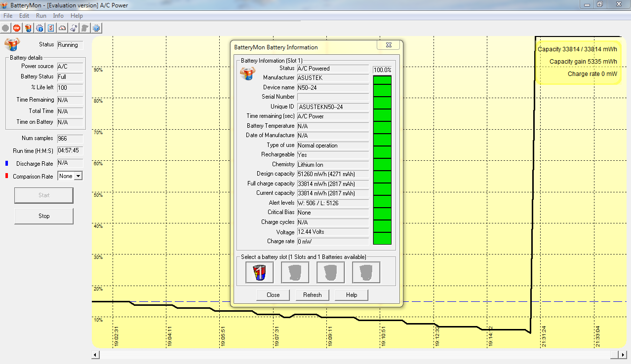The height and width of the screenshot is (364, 631).
Task: Click the greyed-out start monitoring toolbar icon
Action: 6,28
